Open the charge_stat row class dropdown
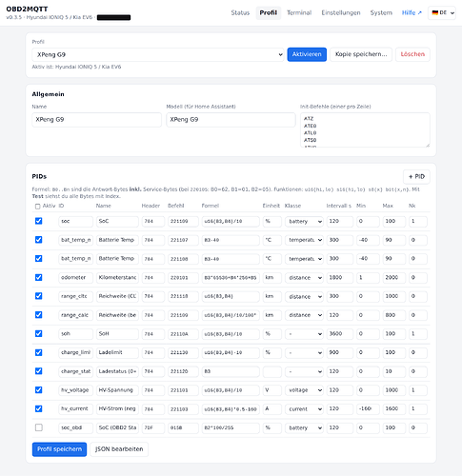The height and width of the screenshot is (476, 462). 304,371
